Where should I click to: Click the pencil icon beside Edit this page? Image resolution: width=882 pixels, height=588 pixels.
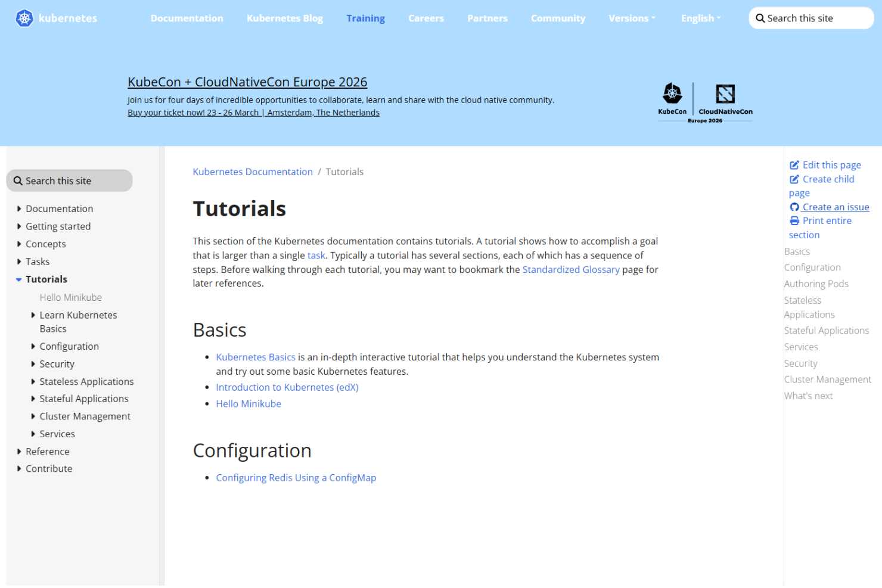(x=794, y=165)
